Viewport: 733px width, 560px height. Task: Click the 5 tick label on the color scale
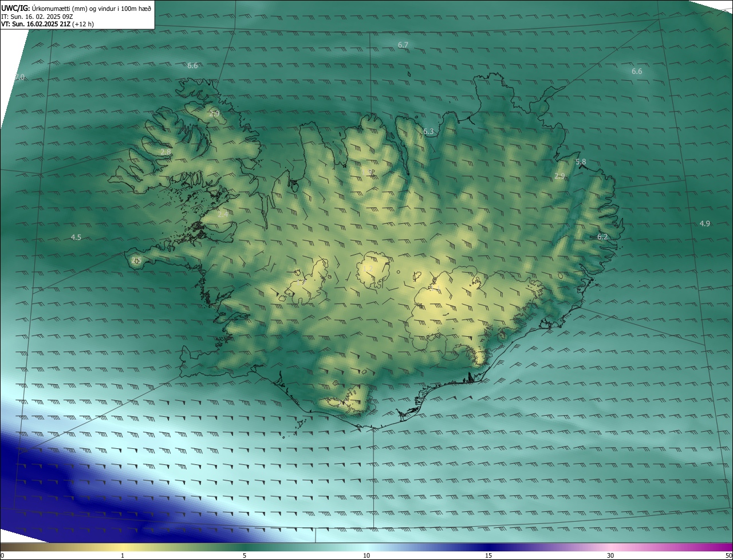pos(245,555)
